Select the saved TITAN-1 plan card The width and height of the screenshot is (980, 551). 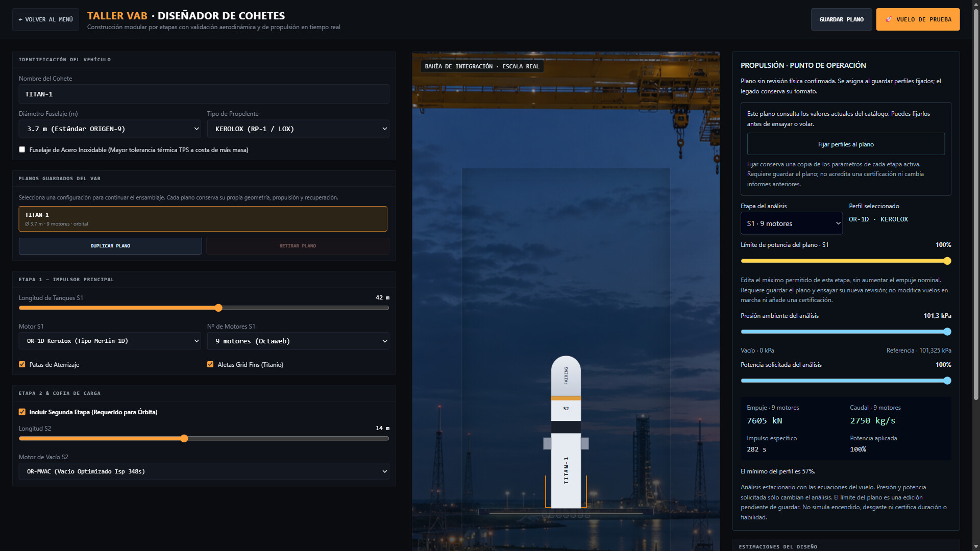click(x=203, y=219)
